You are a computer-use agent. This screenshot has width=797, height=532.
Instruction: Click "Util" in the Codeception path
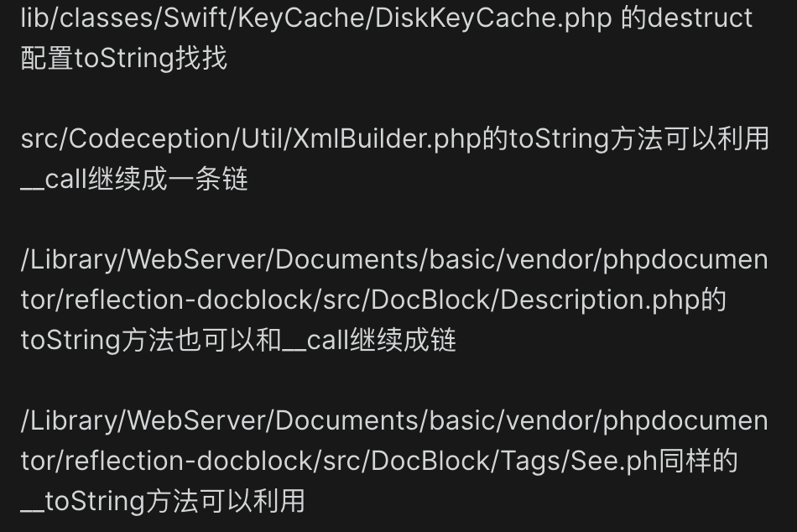click(x=263, y=139)
